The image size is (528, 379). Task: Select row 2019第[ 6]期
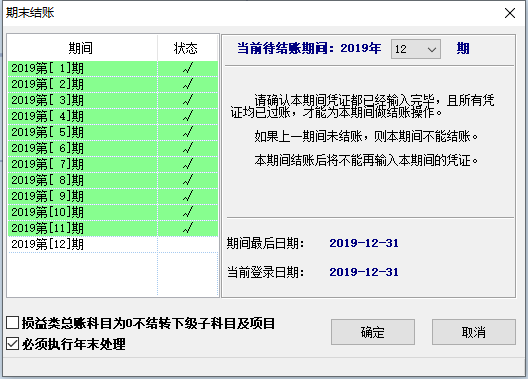[x=113, y=148]
